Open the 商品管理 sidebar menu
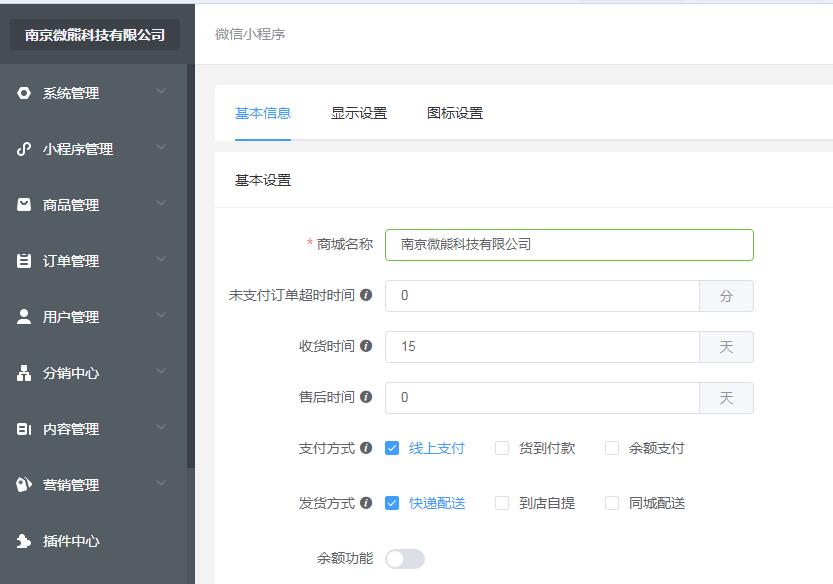The height and width of the screenshot is (584, 833). [x=94, y=205]
